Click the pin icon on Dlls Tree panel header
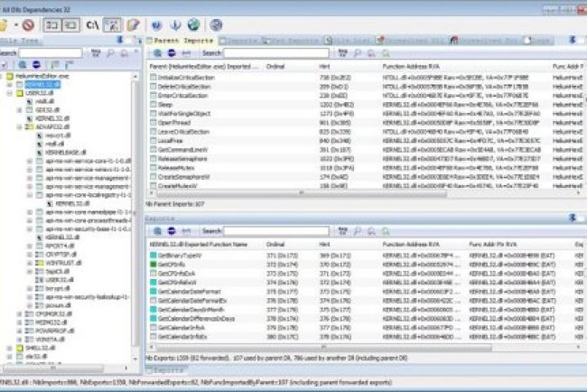The image size is (587, 392). pyautogui.click(x=120, y=40)
